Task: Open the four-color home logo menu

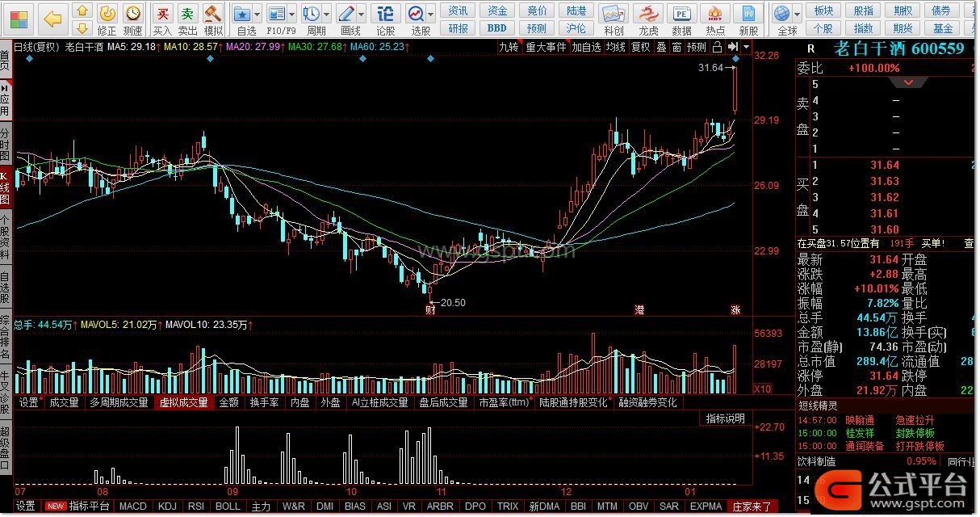Action: click(x=17, y=18)
